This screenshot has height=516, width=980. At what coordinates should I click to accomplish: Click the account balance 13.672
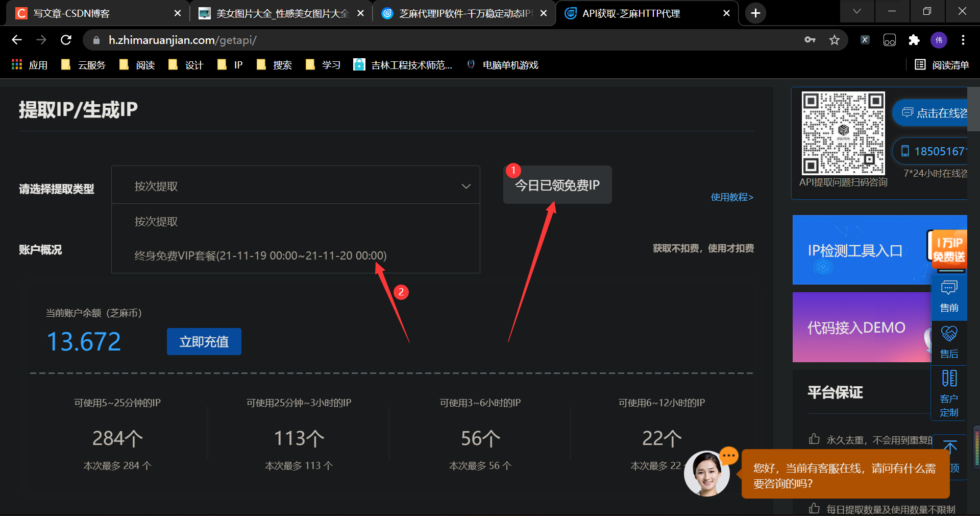[x=84, y=341]
